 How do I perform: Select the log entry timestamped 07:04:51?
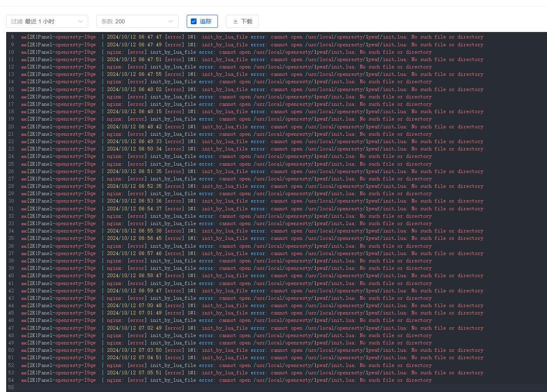tap(252, 358)
